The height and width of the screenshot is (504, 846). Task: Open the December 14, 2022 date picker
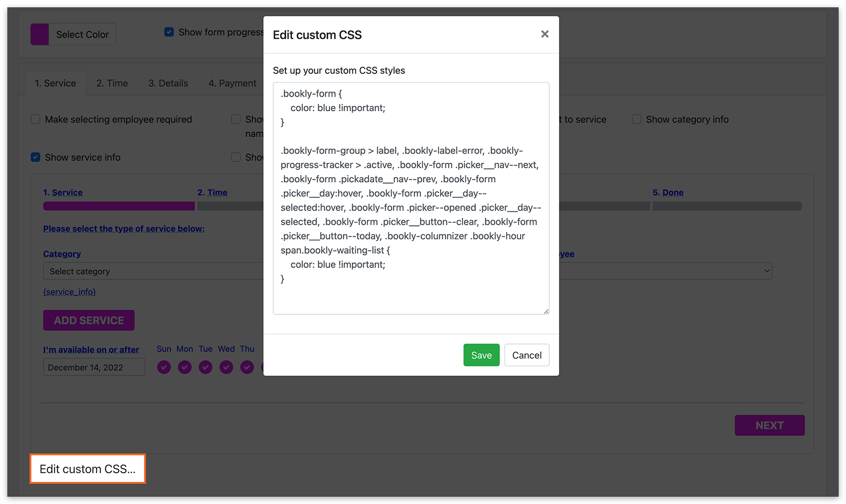tap(94, 367)
